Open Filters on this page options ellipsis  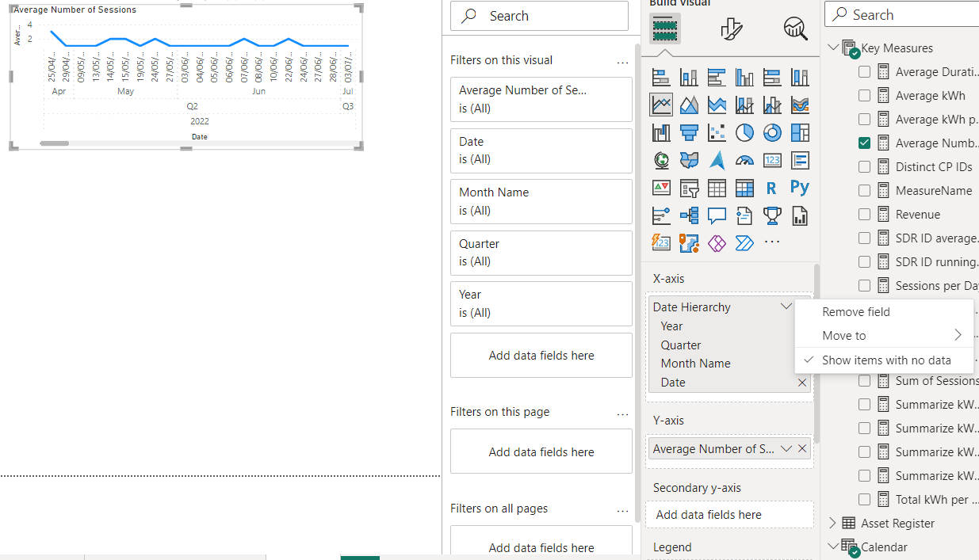pos(622,413)
